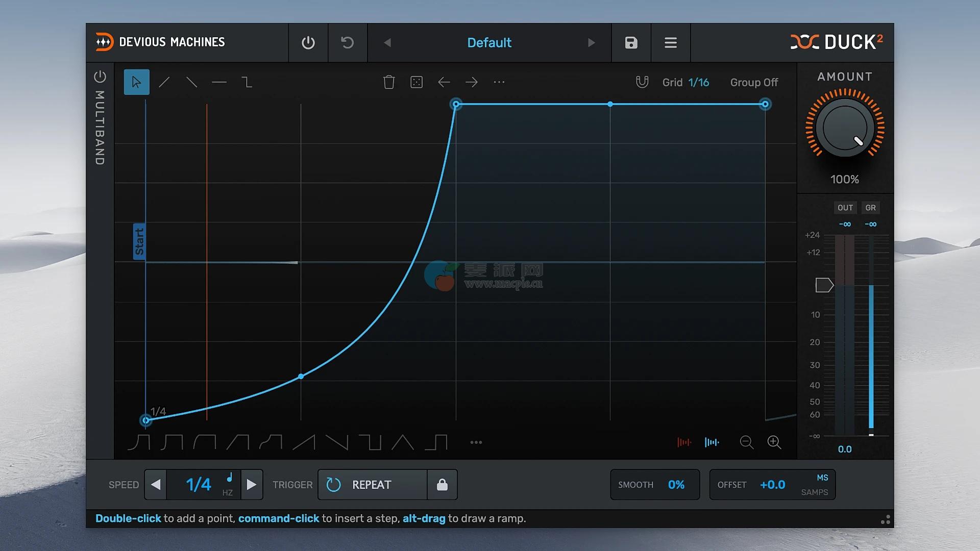
Task: Select the step draw tool
Action: [x=247, y=82]
